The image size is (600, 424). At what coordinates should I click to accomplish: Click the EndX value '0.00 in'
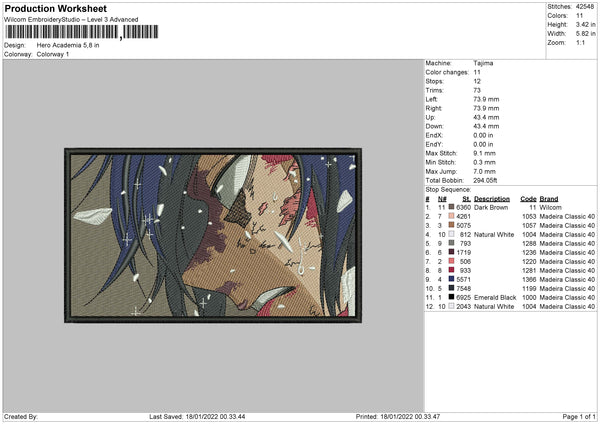(x=483, y=135)
